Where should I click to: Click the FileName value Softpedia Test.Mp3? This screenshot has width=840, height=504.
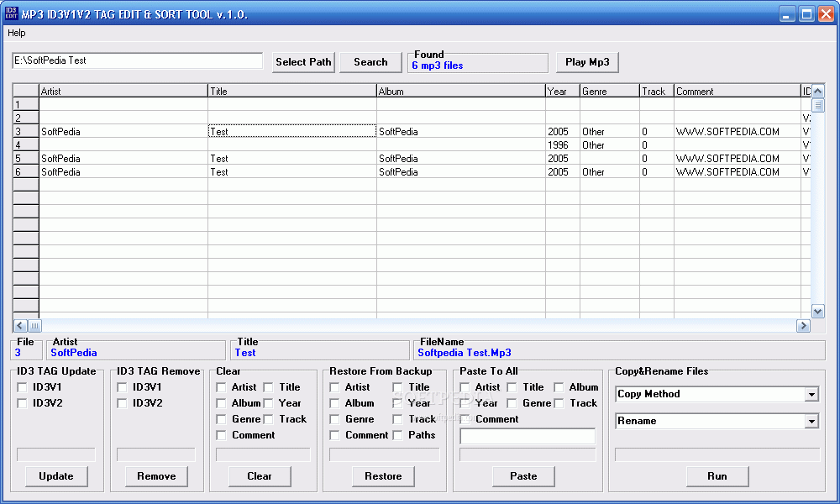coord(465,353)
